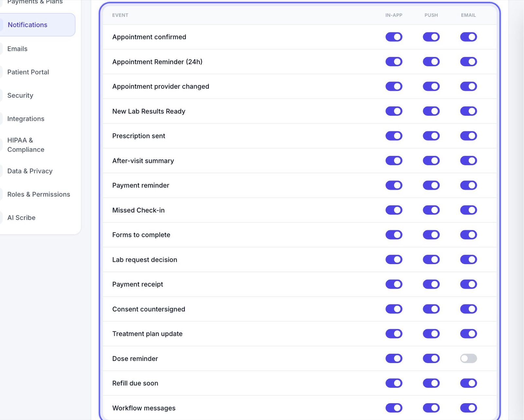Screen dimensions: 524x420
Task: Switch off Missed Check-in push toggle
Action: coord(431,210)
